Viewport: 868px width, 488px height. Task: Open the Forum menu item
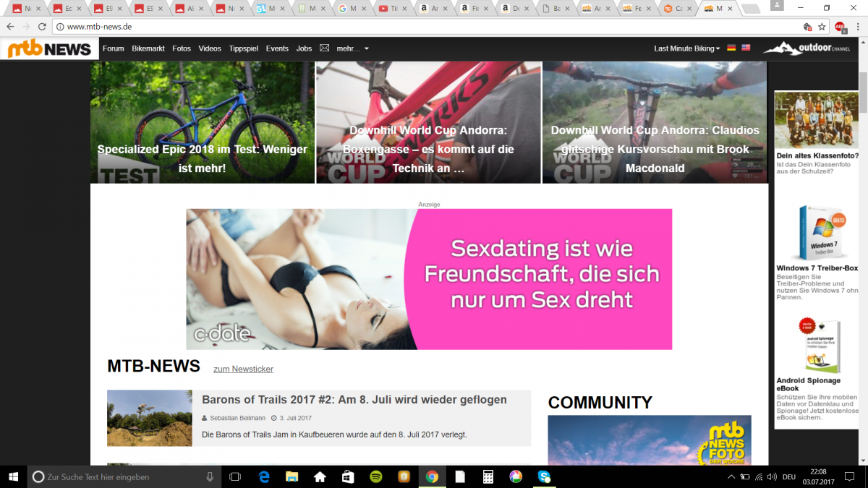[114, 48]
